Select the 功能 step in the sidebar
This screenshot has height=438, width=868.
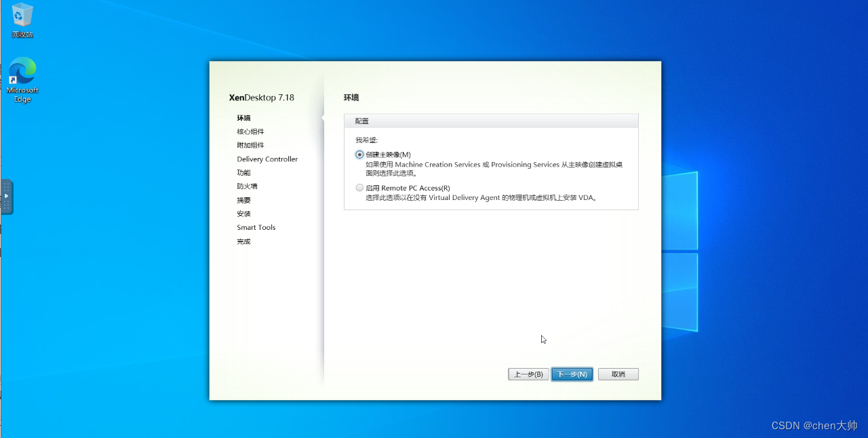[x=243, y=173]
